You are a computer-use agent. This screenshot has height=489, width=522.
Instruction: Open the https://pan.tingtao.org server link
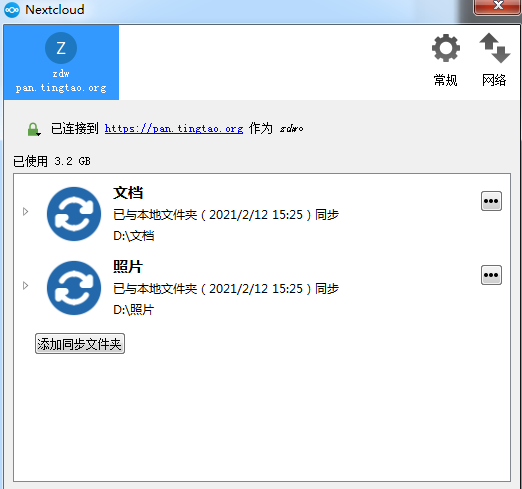pos(174,129)
